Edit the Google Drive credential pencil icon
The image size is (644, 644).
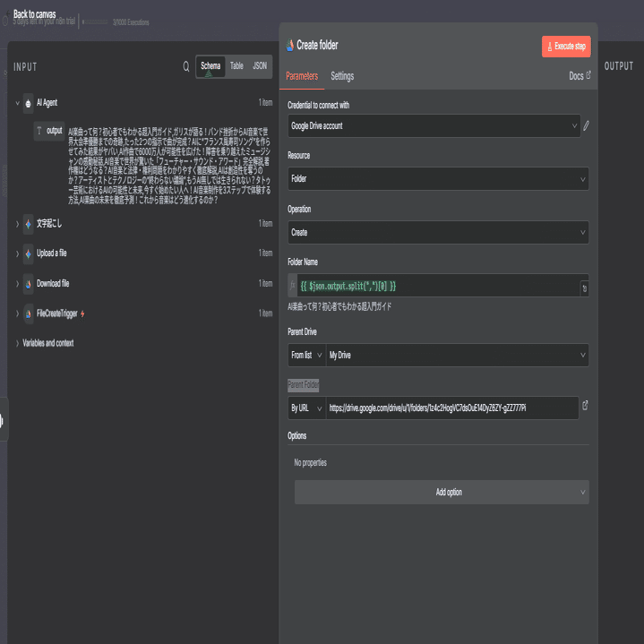(x=586, y=125)
